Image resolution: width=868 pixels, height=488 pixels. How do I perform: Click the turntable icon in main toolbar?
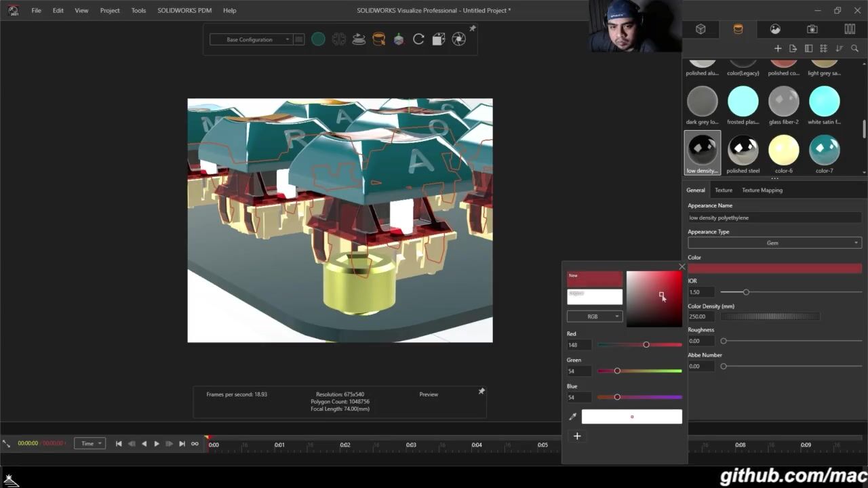359,39
